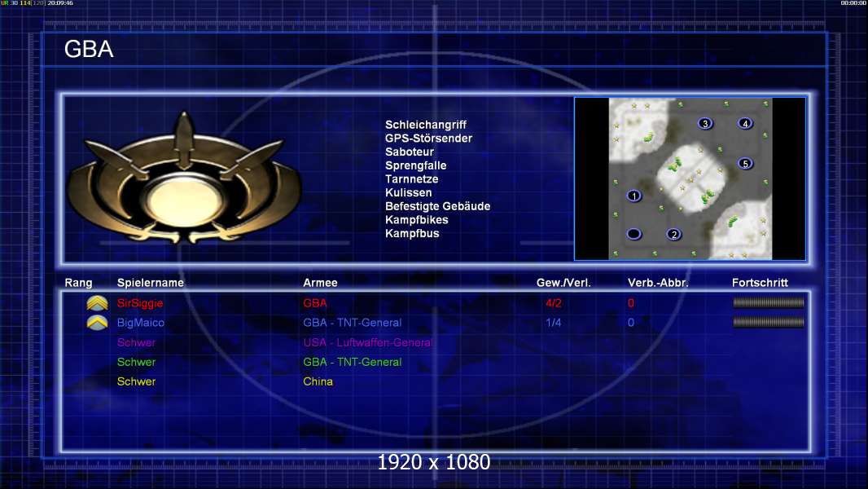Select the green Schwer player name
This screenshot has width=868, height=489.
[x=136, y=362]
